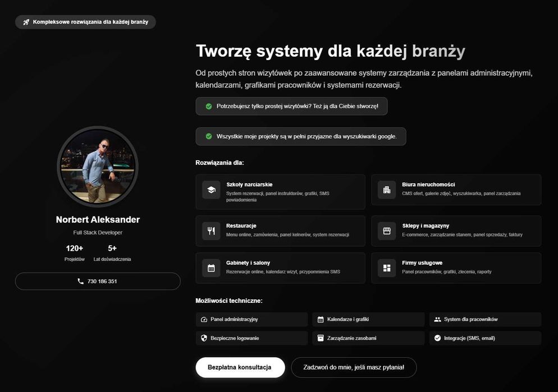
Task: Click the '5+' years experience statistic
Action: coord(112,248)
